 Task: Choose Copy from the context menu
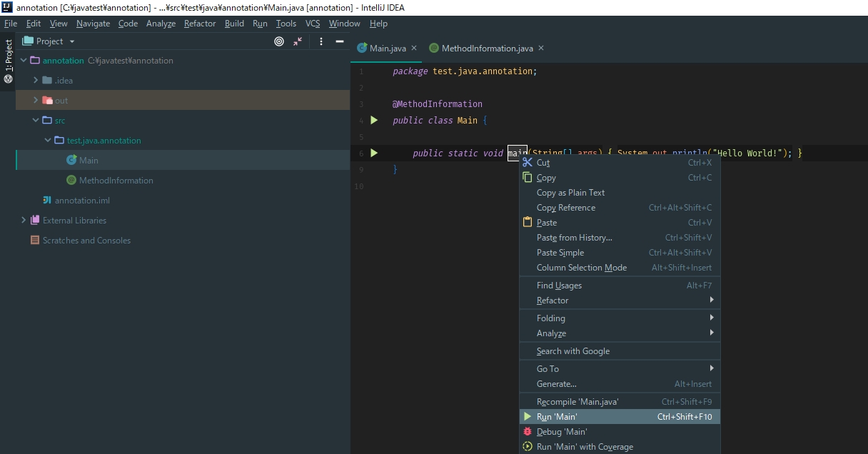(620, 178)
